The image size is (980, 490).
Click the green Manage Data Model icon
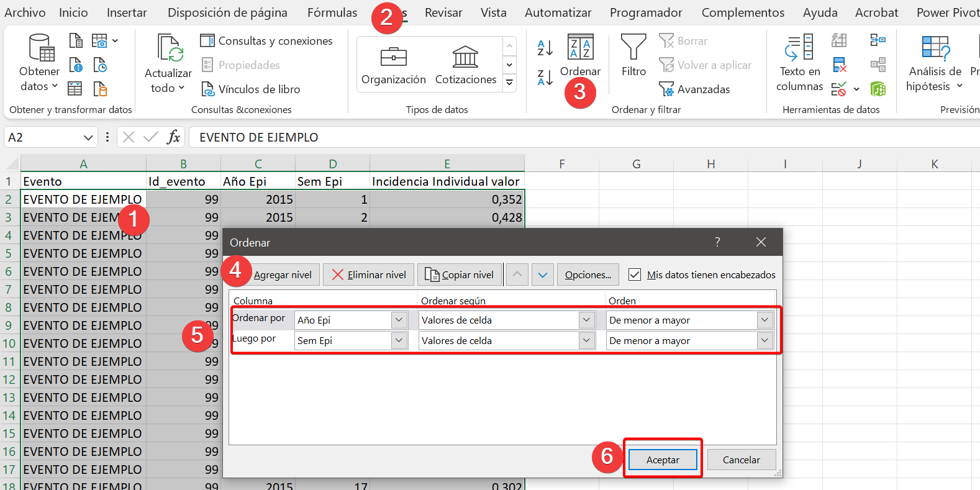click(x=878, y=89)
